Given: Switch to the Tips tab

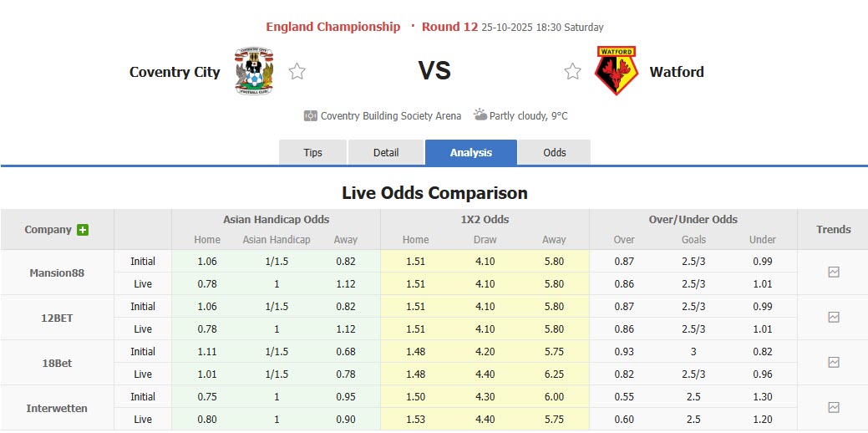Looking at the screenshot, I should (x=312, y=153).
